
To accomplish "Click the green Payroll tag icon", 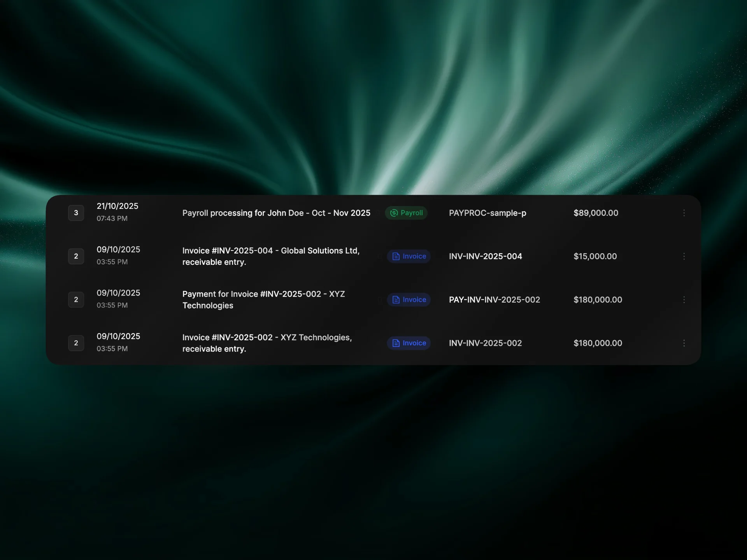I will pyautogui.click(x=394, y=213).
